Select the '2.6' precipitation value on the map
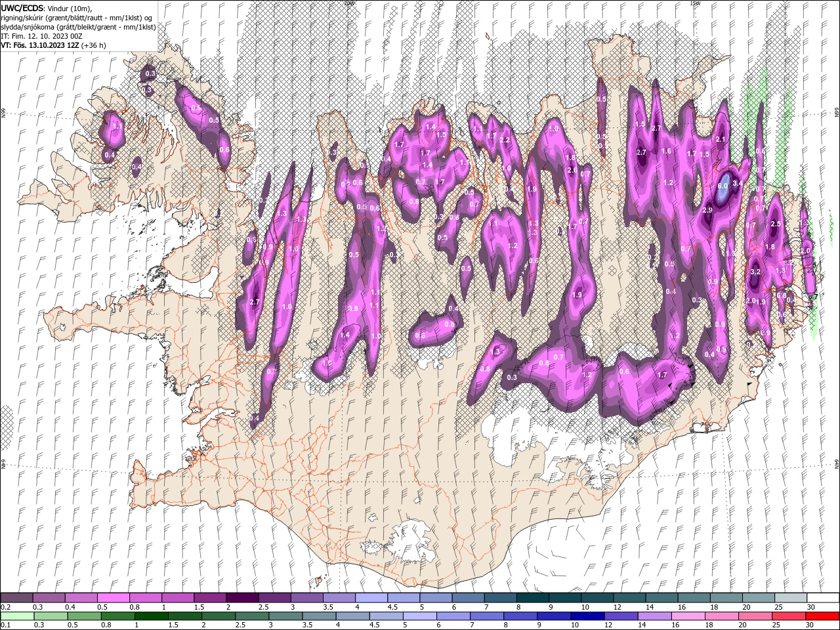This screenshot has width=840, height=630. (x=572, y=171)
